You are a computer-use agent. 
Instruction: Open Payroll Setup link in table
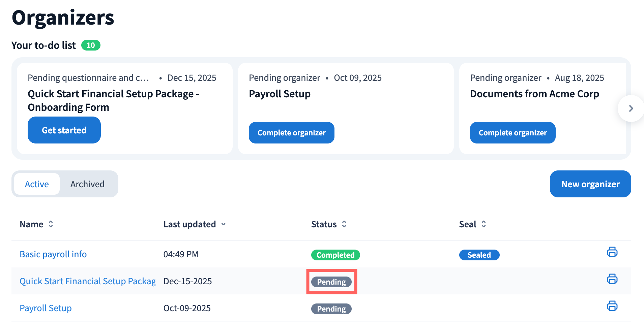pos(46,308)
